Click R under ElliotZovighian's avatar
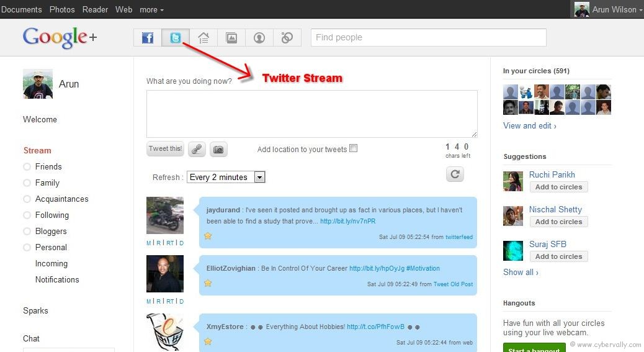Image resolution: width=644 pixels, height=352 pixels. [x=159, y=302]
